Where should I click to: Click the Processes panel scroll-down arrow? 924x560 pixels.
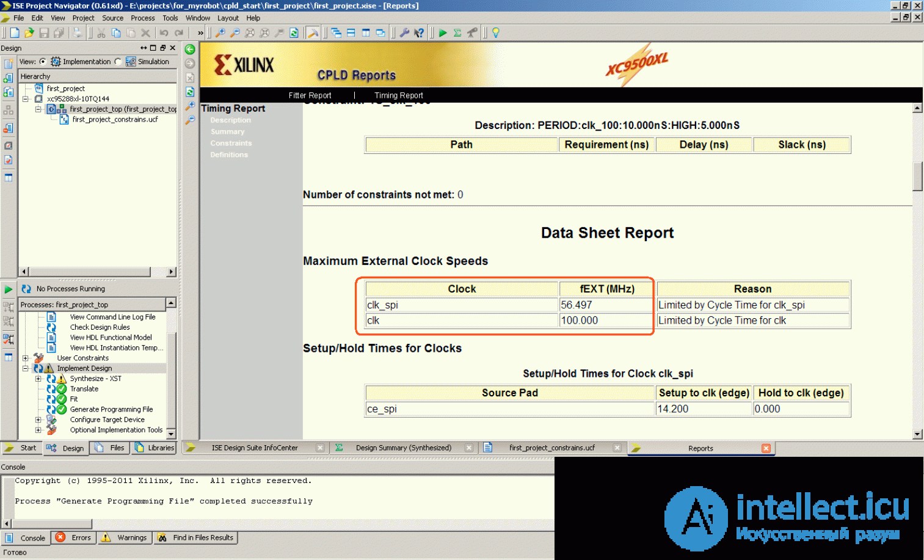coord(171,434)
